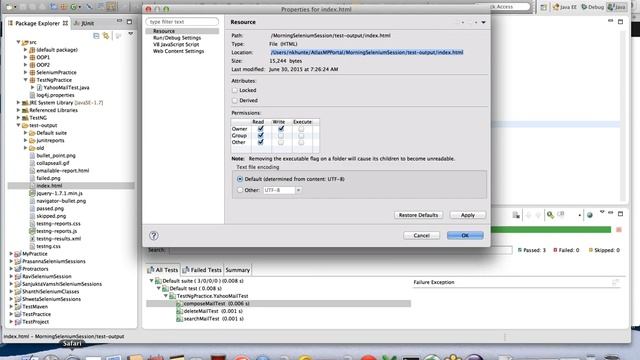This screenshot has height=360, width=640.
Task: Open Web Content Settings page
Action: pos(178,51)
